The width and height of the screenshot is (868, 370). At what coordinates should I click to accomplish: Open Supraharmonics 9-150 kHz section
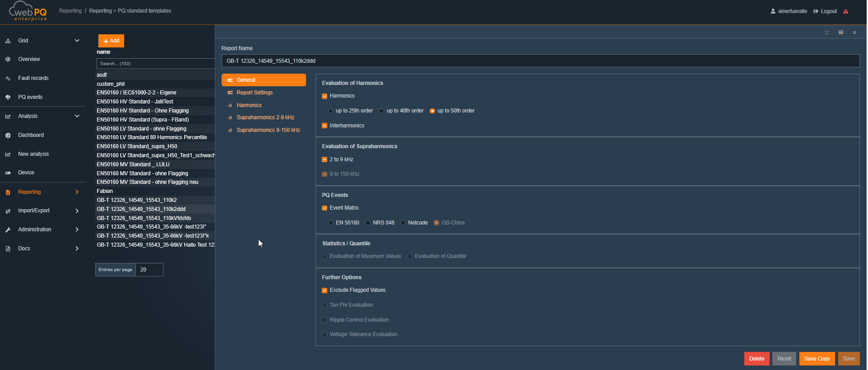click(x=268, y=130)
